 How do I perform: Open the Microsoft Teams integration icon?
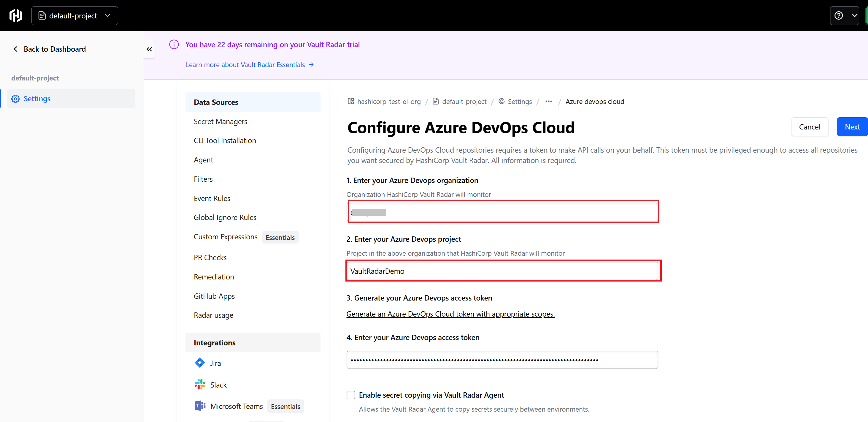point(200,406)
